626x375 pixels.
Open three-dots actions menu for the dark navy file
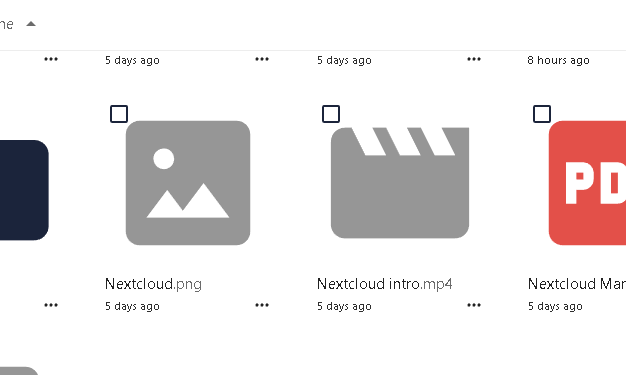(x=51, y=306)
